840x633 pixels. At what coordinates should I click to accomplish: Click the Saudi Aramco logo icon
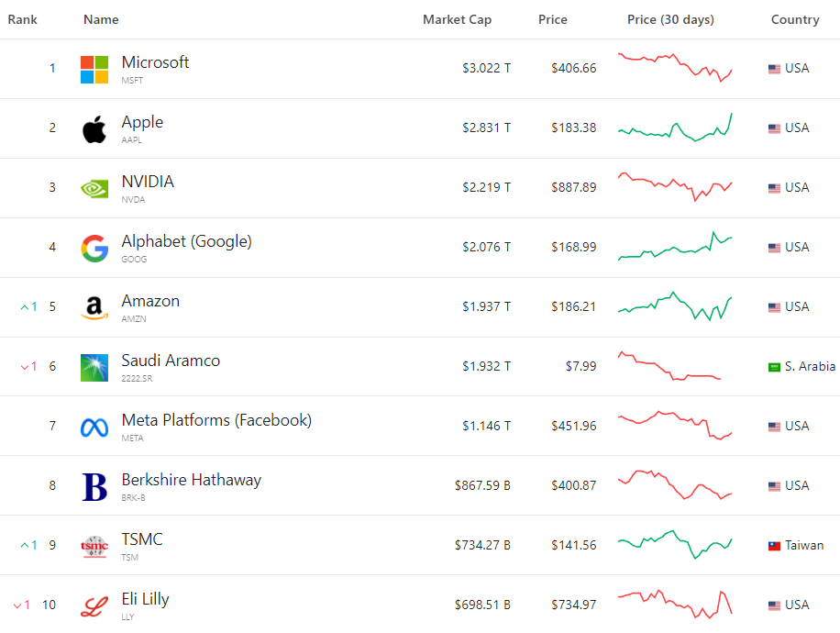94,368
